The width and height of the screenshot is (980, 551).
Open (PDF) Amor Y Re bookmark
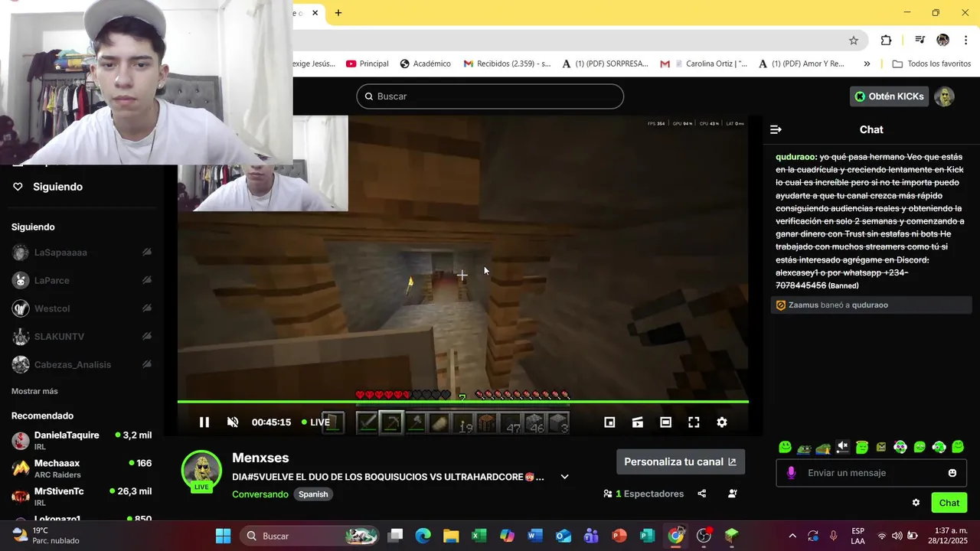point(802,64)
